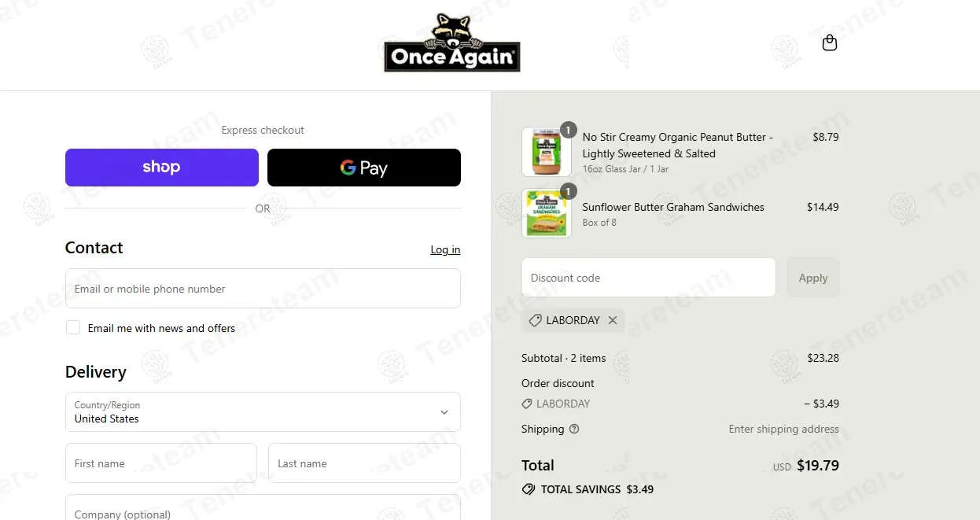
Task: Select the First name field
Action: pos(161,463)
